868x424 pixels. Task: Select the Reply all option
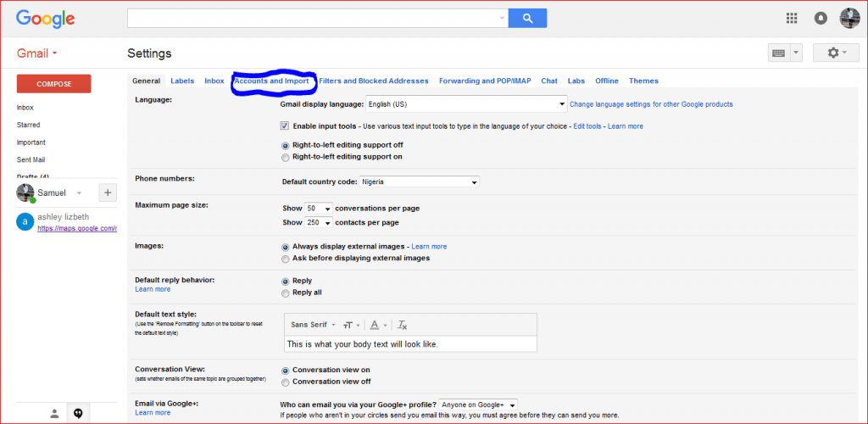point(285,293)
